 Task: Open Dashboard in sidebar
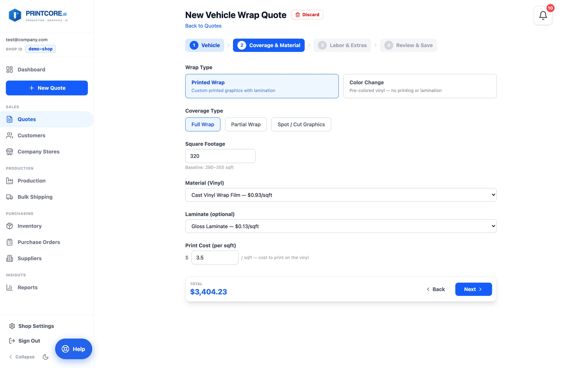point(47,69)
